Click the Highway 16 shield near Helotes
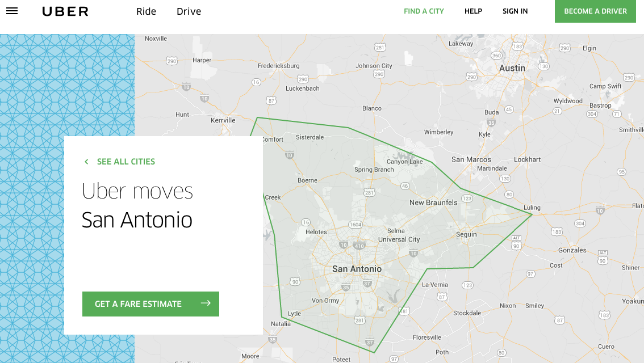Screen dimensions: 644x363 [x=306, y=222]
